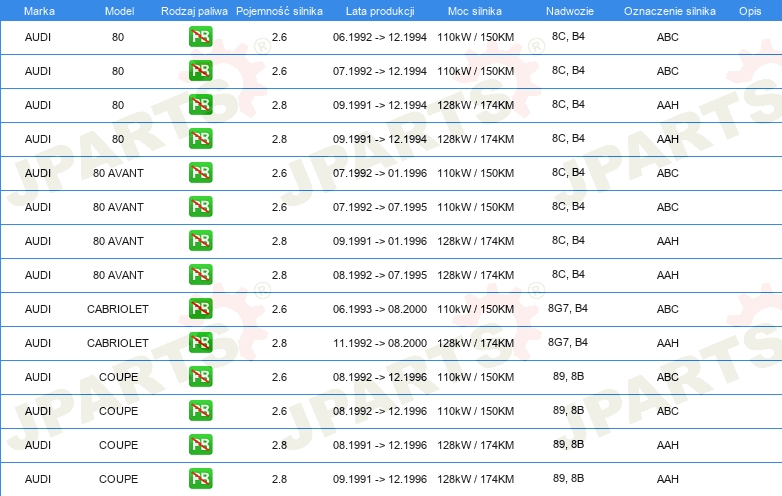
Task: Click the Moc silnika column header
Action: [x=475, y=11]
